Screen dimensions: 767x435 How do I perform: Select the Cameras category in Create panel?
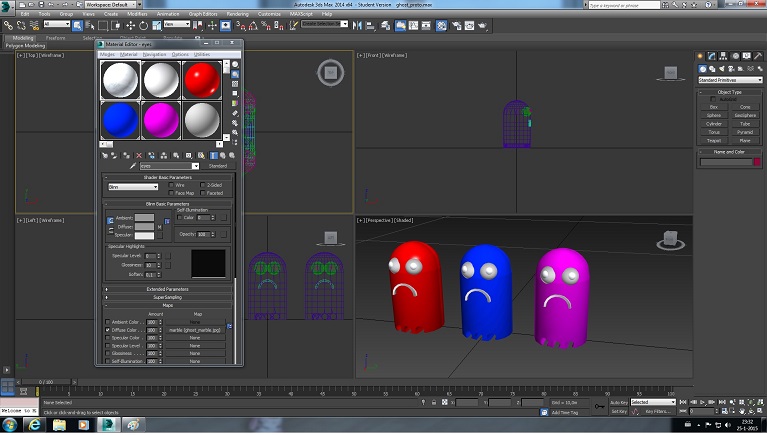[x=731, y=69]
